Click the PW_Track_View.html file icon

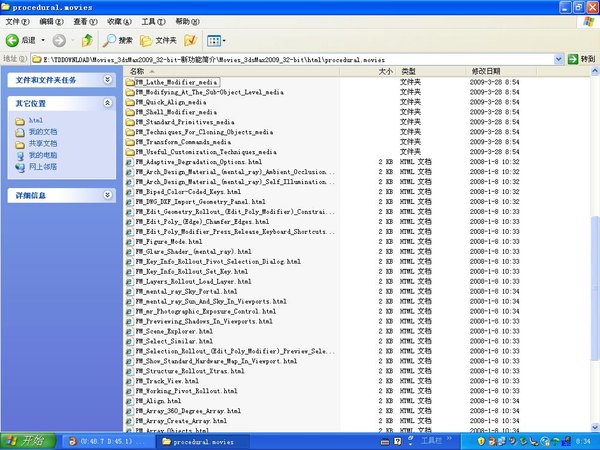[x=130, y=380]
